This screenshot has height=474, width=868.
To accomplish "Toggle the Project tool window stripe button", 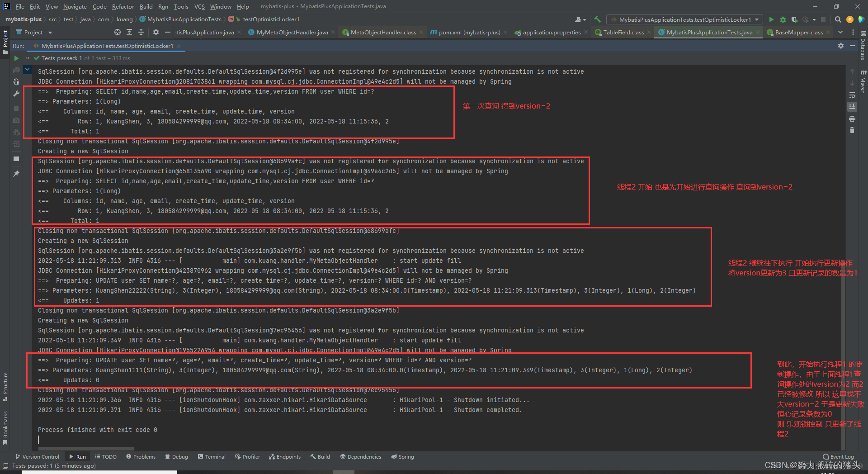I will 5,42.
